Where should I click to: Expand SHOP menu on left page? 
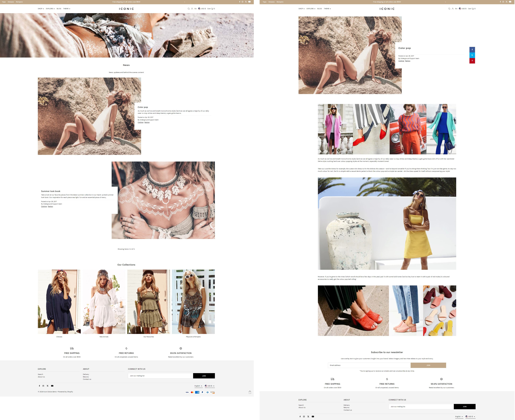click(x=41, y=9)
